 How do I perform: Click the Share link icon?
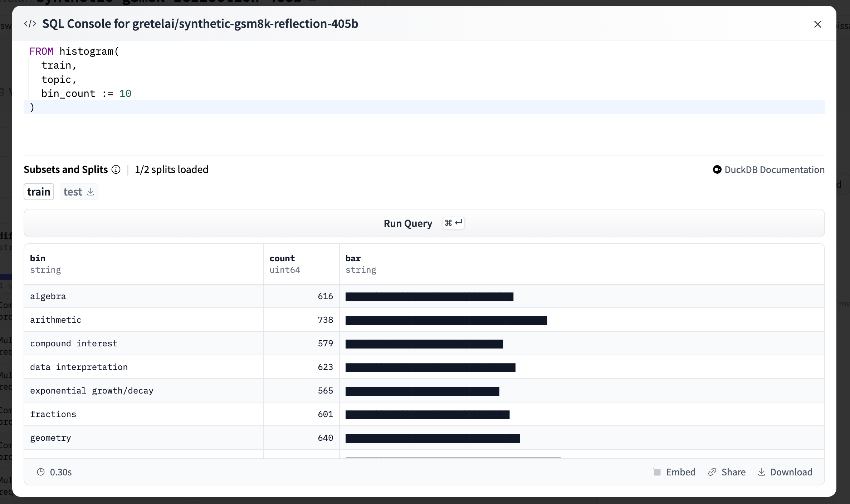pyautogui.click(x=712, y=472)
